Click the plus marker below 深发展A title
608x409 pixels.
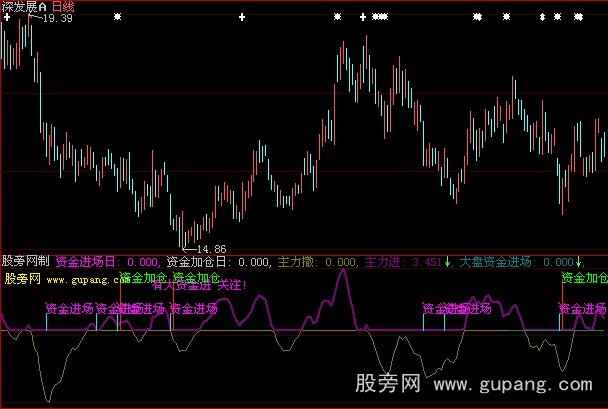[x=8, y=18]
